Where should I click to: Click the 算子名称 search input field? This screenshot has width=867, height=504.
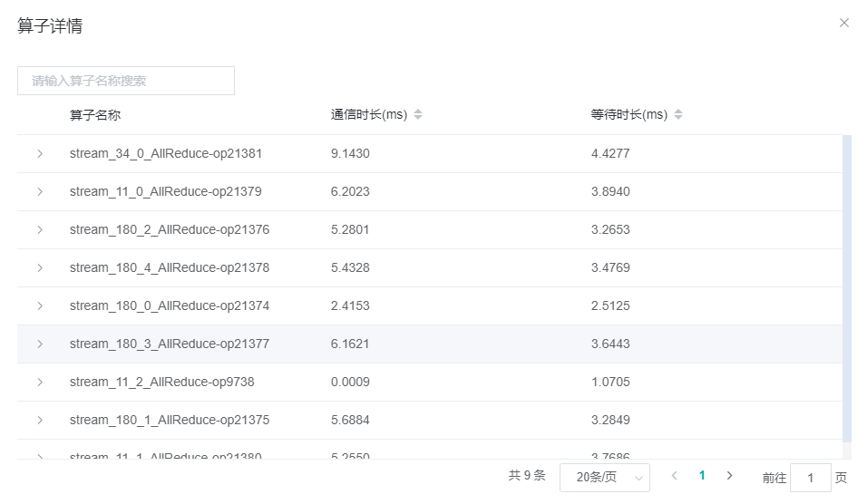[x=126, y=81]
